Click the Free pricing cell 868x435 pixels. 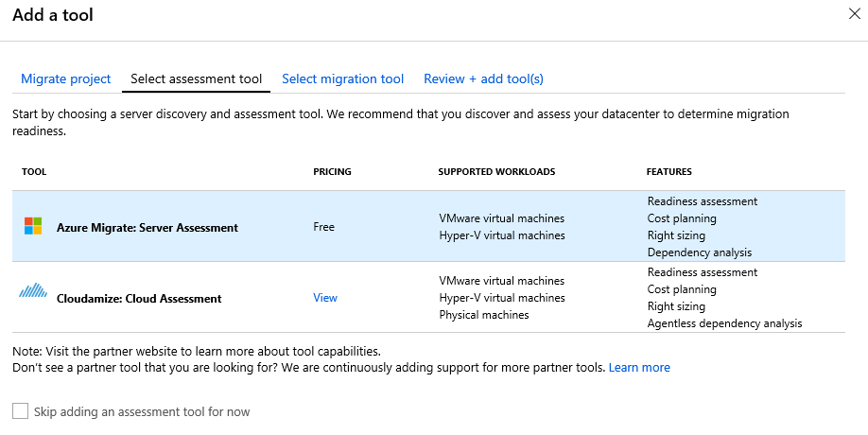324,227
